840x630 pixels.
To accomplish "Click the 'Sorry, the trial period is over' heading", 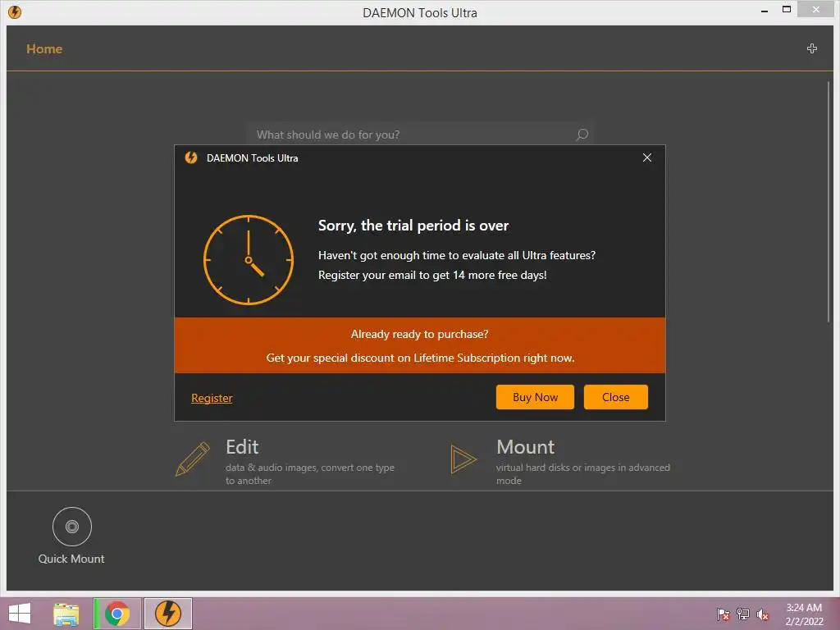I will click(413, 226).
